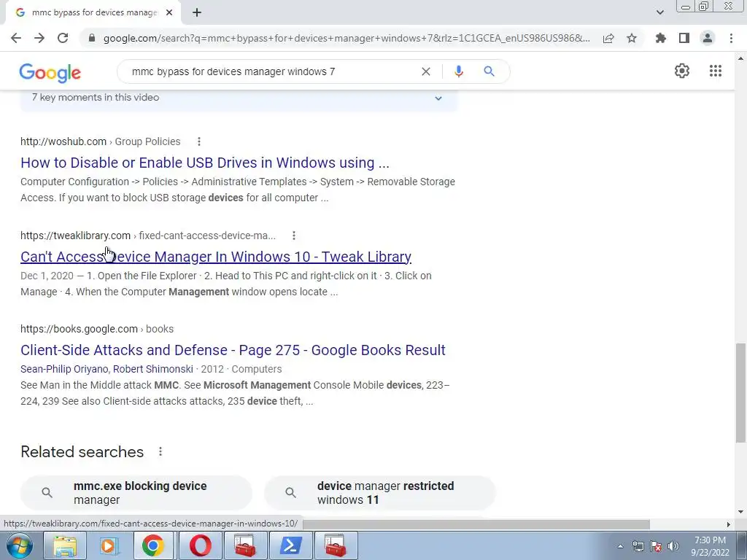
Task: Click the vertical scrollbar thumb
Action: click(x=740, y=393)
